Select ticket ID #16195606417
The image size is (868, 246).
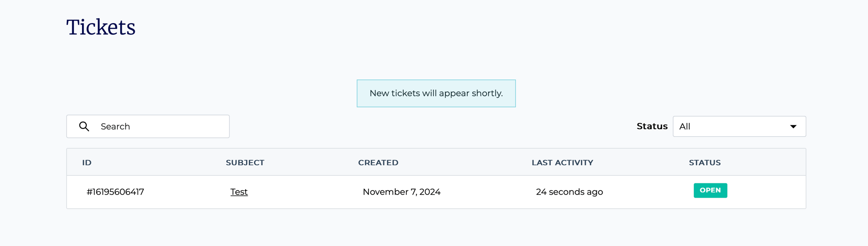click(115, 192)
